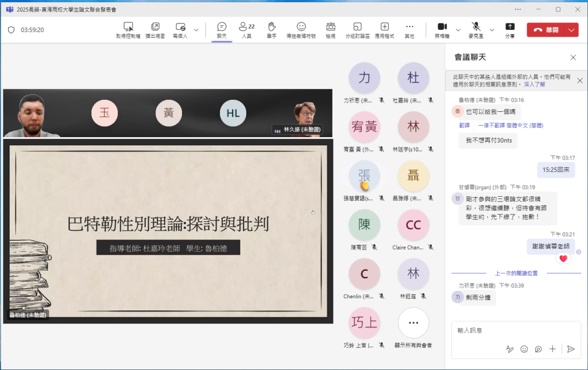The image size is (588, 370).
Task: Close the 會議聊天 panel
Action: point(573,57)
